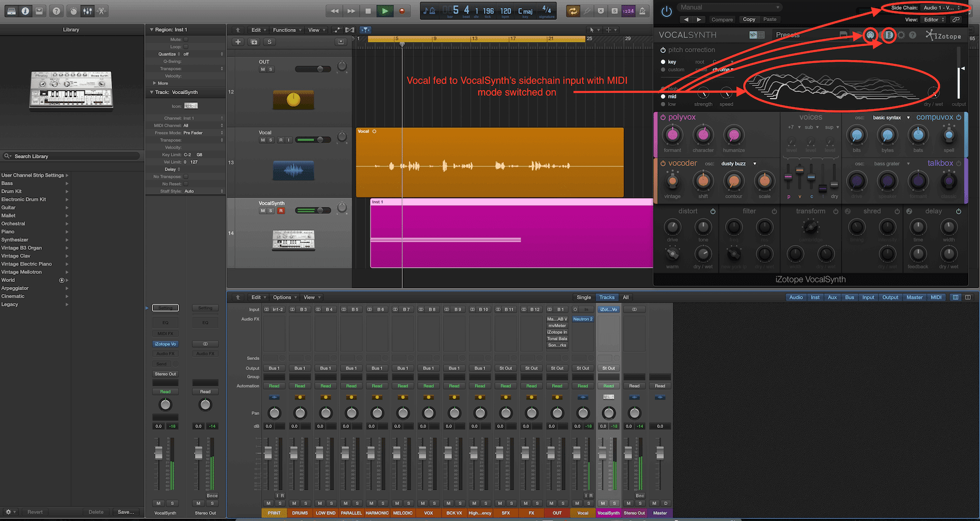Go to previous plugin preset arrow
This screenshot has width=980, height=521.
[686, 20]
